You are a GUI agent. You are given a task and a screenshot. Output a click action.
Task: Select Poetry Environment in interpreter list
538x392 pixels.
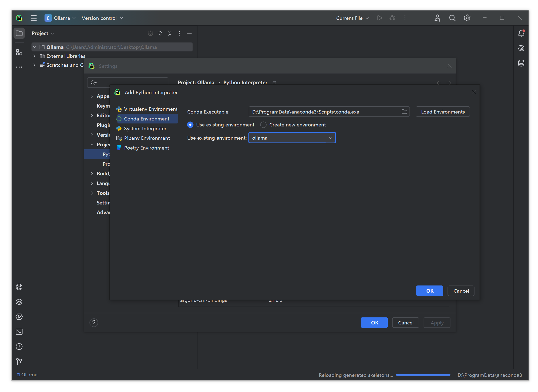tap(147, 148)
